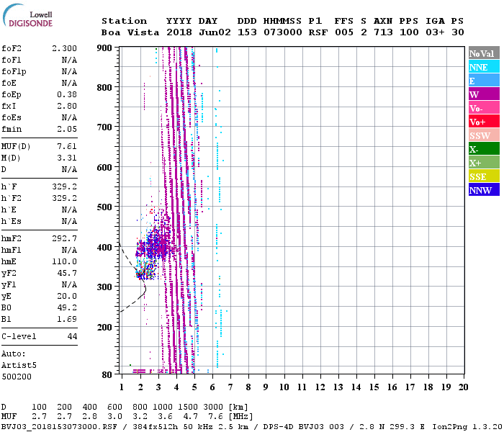Click the MUF value 4.7 for 1500 km
504x432 pixels.
[190, 417]
